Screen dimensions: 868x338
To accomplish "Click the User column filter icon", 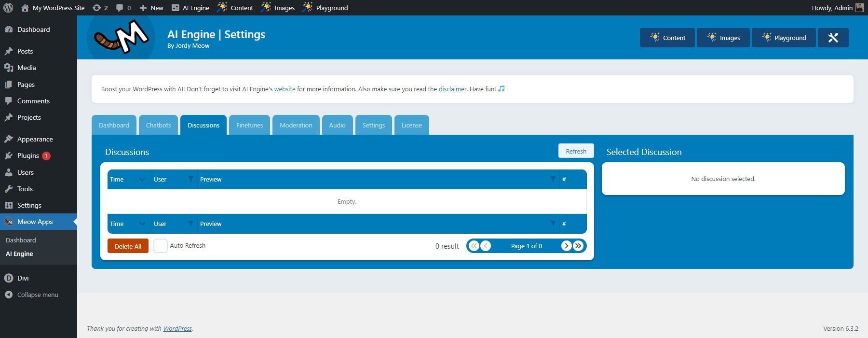I will (x=191, y=179).
